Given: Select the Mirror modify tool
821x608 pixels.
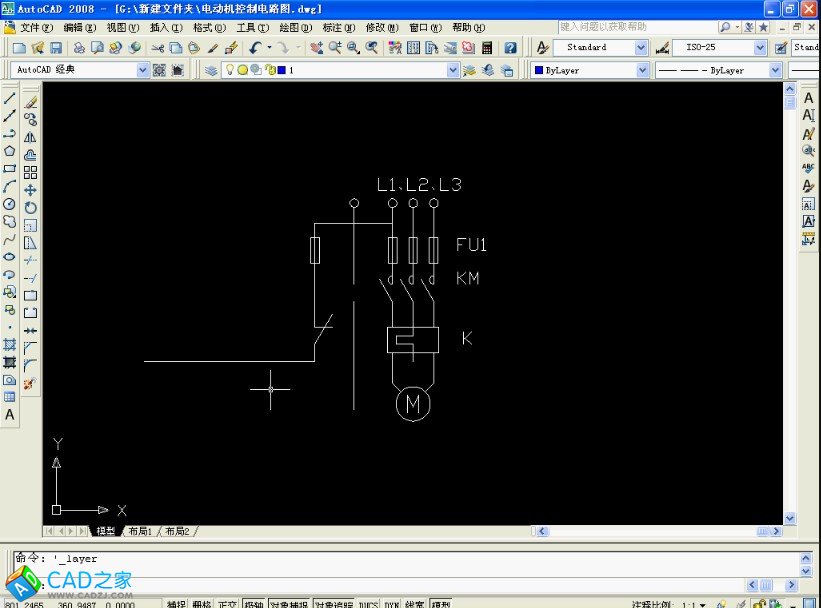Looking at the screenshot, I should [x=30, y=136].
